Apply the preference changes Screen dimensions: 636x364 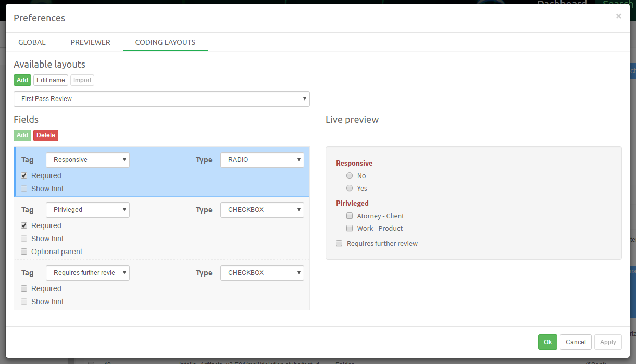(608, 342)
